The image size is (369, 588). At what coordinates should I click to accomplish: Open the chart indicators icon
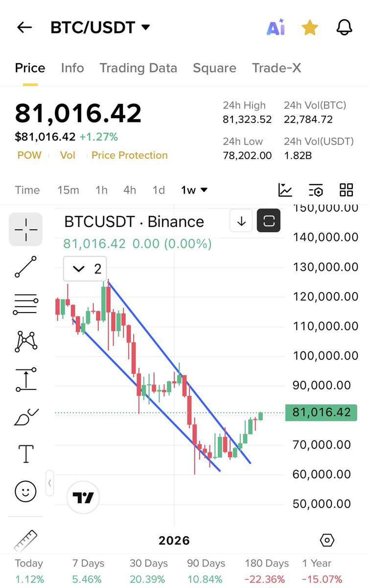click(285, 190)
